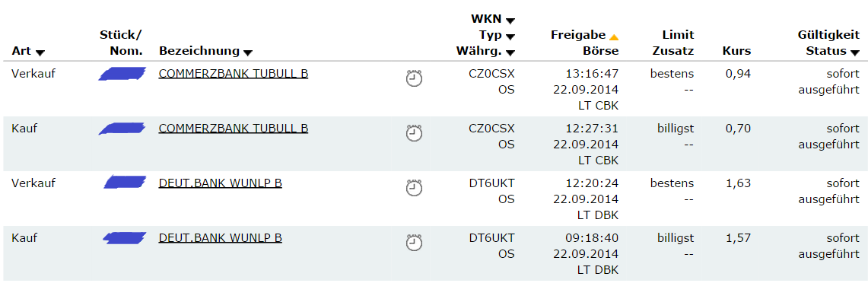Click the clock icon in Kauf COMMERZBANK row
868x283 pixels.
[x=414, y=133]
